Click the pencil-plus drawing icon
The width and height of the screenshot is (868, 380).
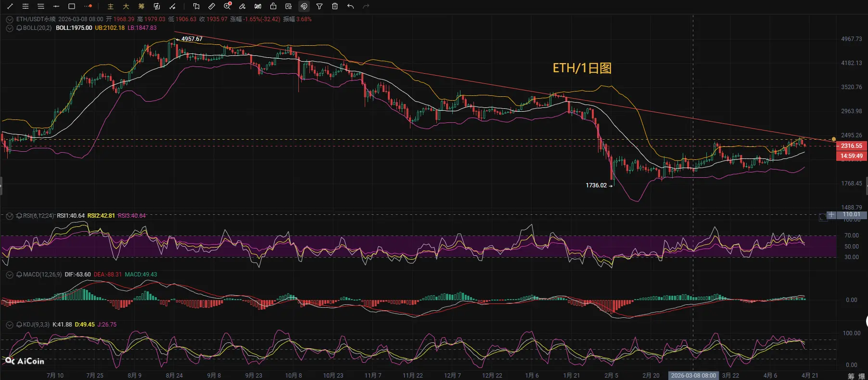172,6
